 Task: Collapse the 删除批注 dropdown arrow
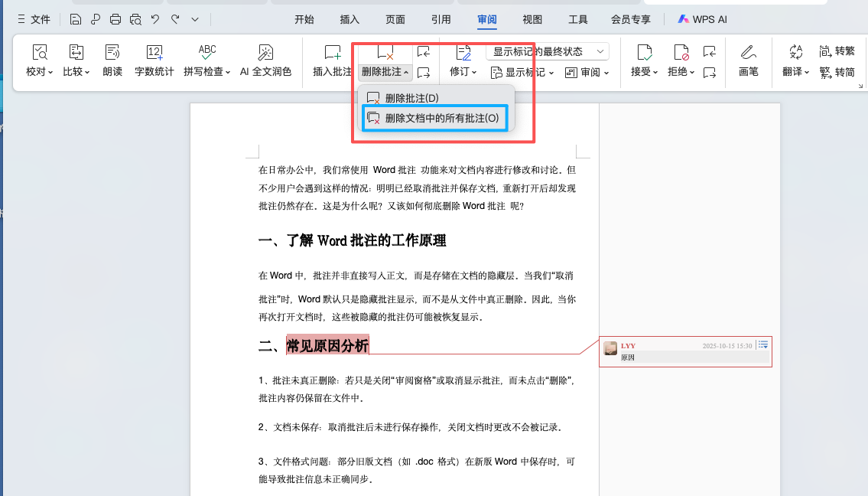click(x=406, y=73)
